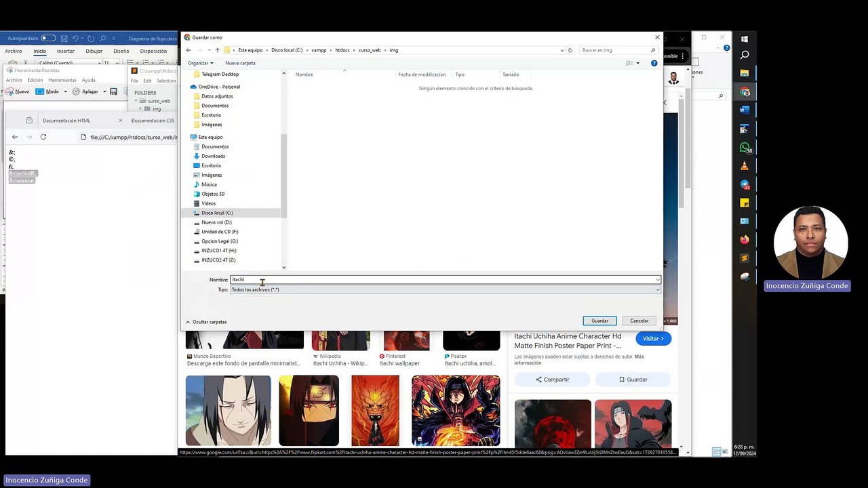
Task: Switch to the Insertar tab in Word
Action: click(x=66, y=51)
